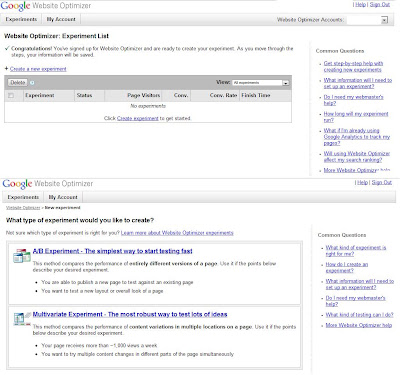This screenshot has height=375, width=400.
Task: Click Learn more about Website Optimizer experiments link
Action: click(x=177, y=233)
